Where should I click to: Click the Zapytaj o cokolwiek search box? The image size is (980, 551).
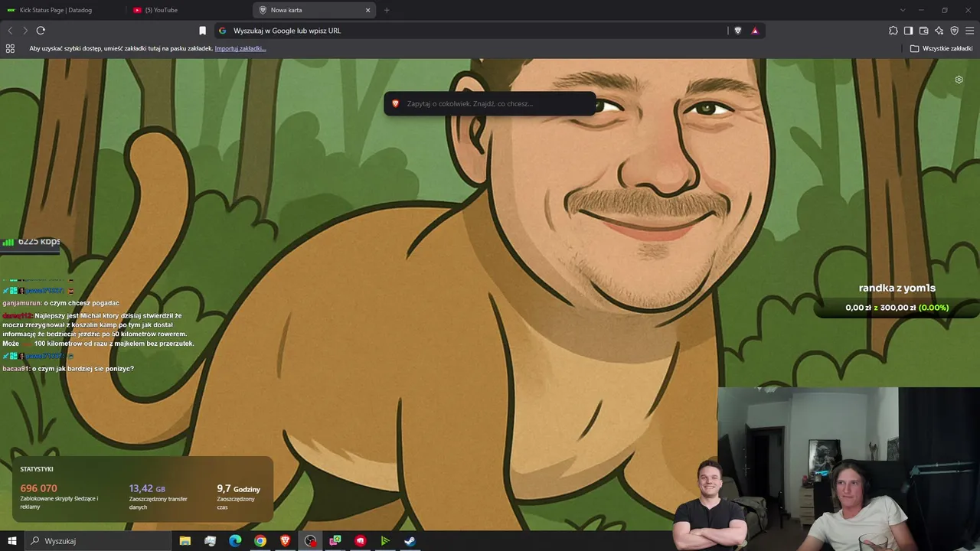click(x=490, y=103)
